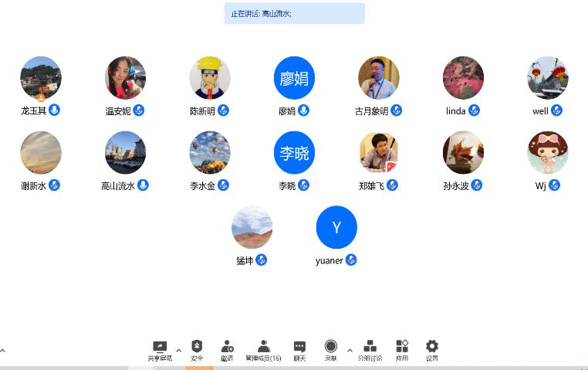Toggle muted microphone icon next to linda
588x370 pixels.
(x=474, y=110)
